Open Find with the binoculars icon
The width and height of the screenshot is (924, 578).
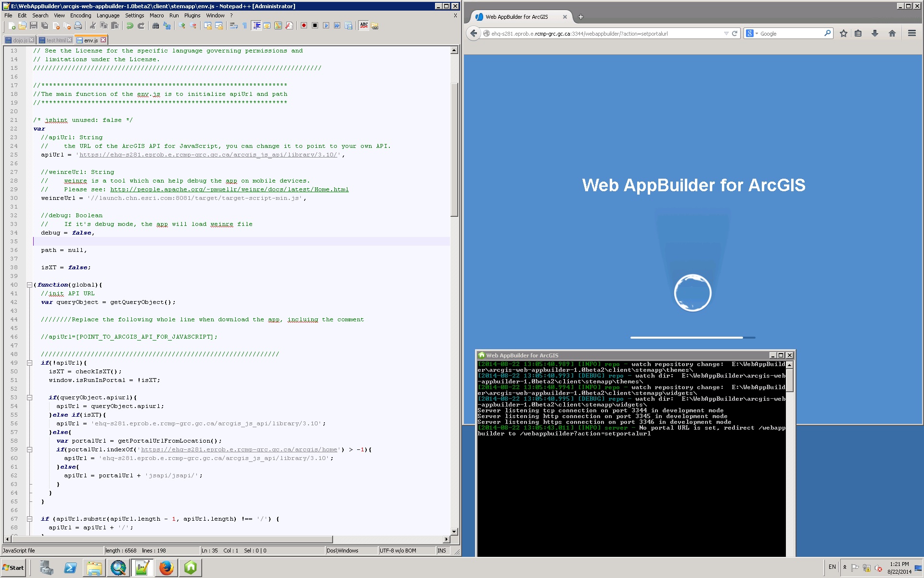coord(155,26)
